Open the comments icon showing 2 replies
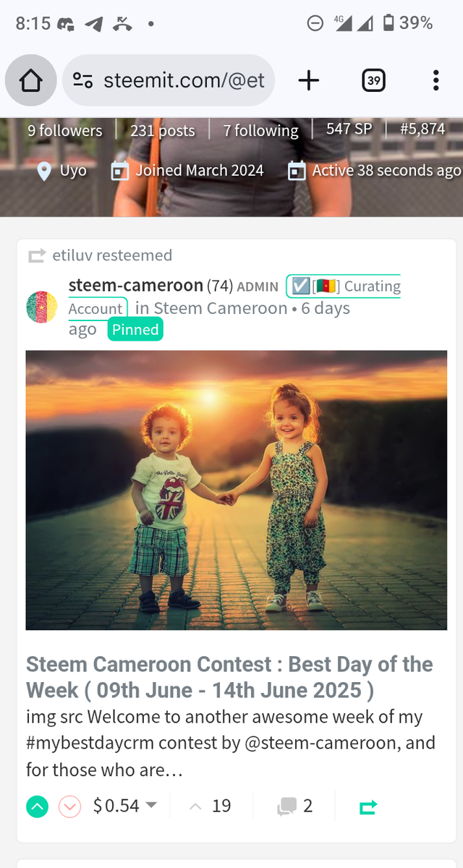 coord(295,807)
